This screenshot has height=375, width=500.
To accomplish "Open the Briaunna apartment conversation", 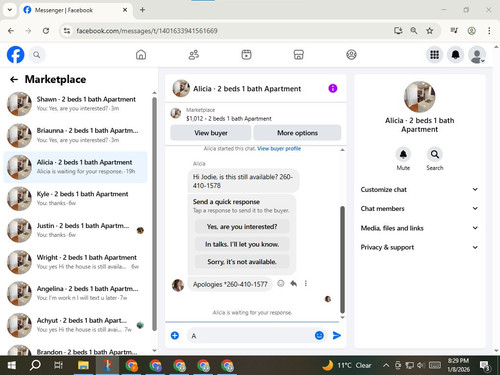I will 76,135.
